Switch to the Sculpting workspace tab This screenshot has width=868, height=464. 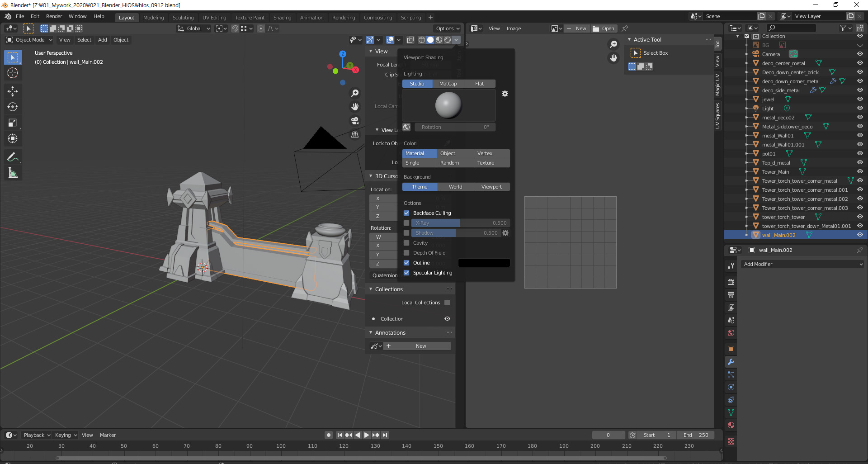(183, 18)
